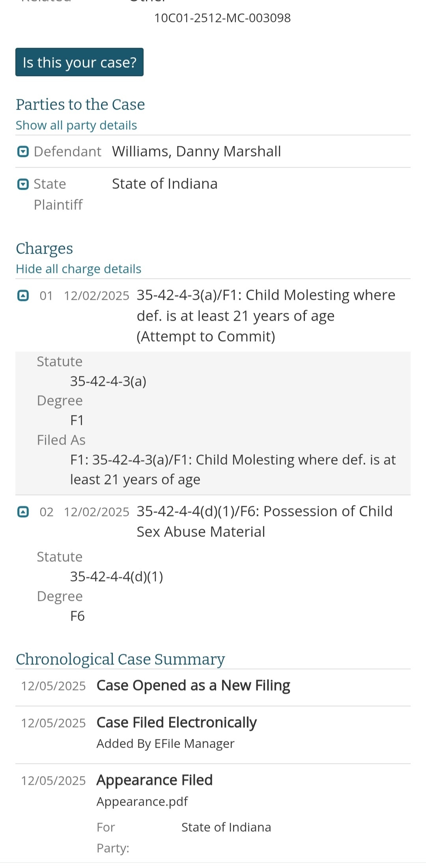Open related case 10C01-2512-MC-003098
Screen dimensions: 426x868
pos(222,18)
